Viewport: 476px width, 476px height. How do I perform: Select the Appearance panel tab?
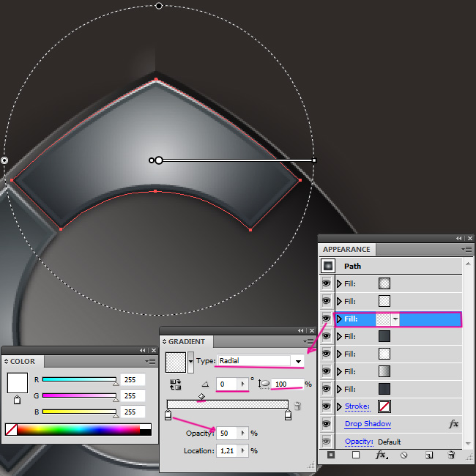(346, 249)
